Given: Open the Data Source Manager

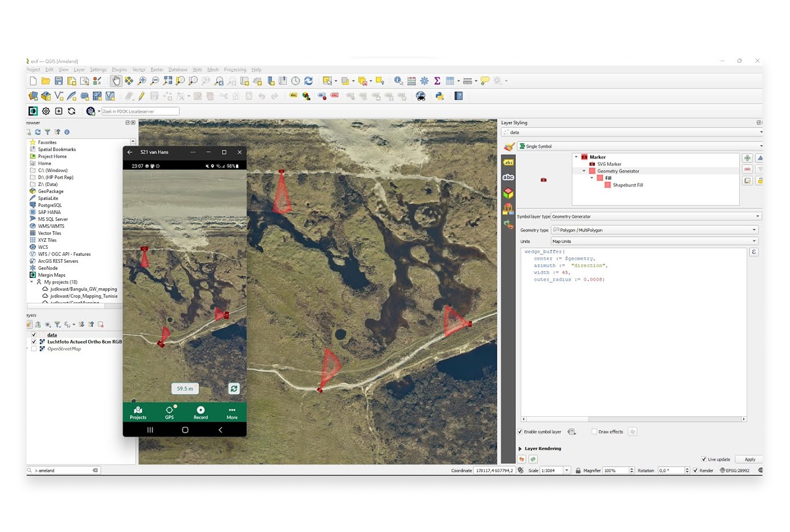Looking at the screenshot, I should coord(33,96).
